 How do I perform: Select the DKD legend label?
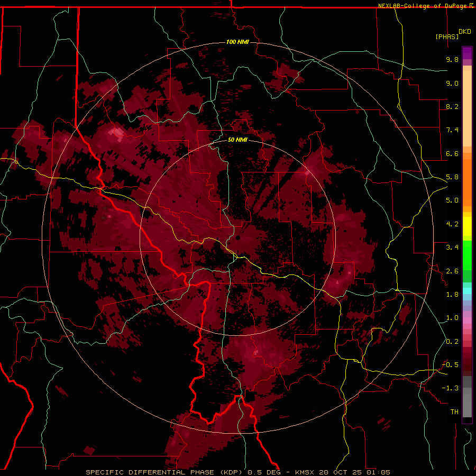point(465,32)
